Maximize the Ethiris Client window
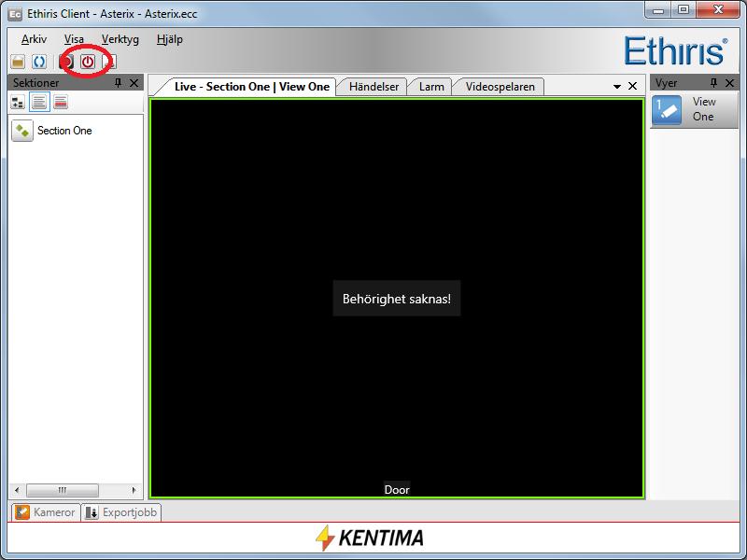The image size is (747, 560). tap(684, 10)
